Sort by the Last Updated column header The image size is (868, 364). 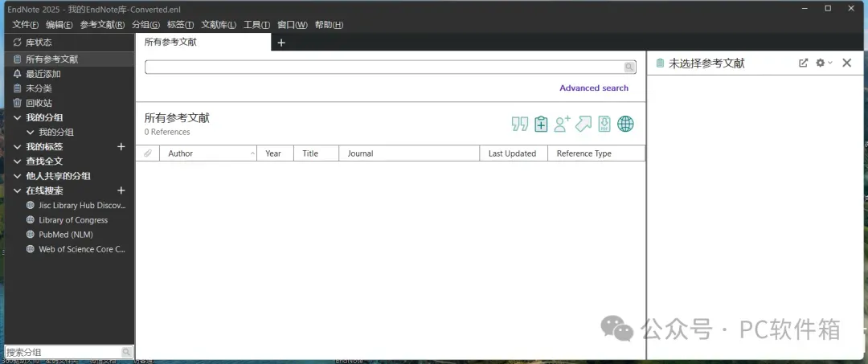click(514, 153)
